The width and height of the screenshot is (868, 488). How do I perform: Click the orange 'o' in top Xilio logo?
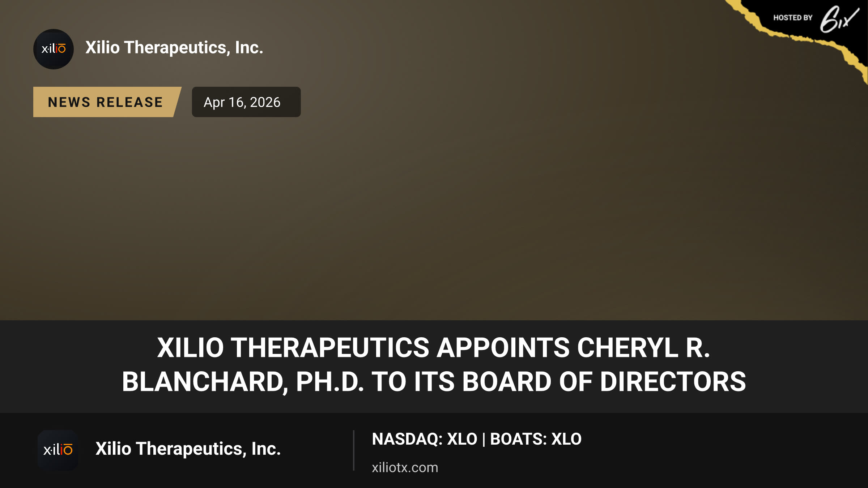(x=62, y=48)
